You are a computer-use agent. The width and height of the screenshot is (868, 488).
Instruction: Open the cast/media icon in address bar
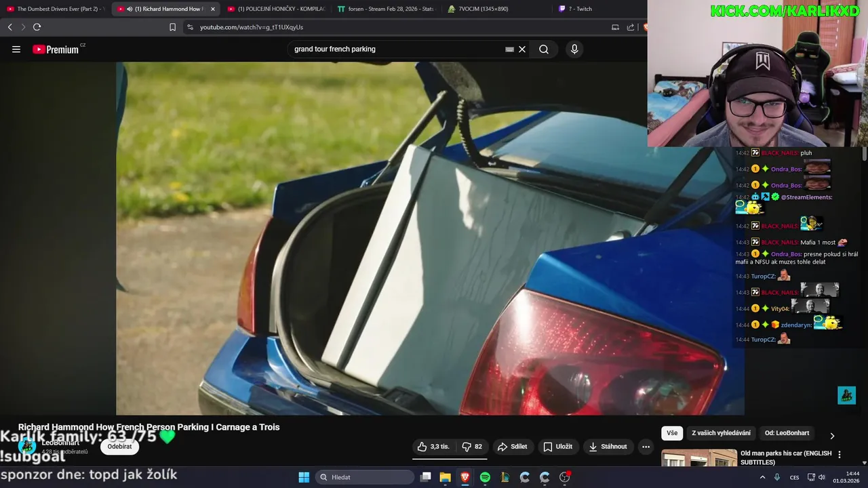tap(615, 27)
